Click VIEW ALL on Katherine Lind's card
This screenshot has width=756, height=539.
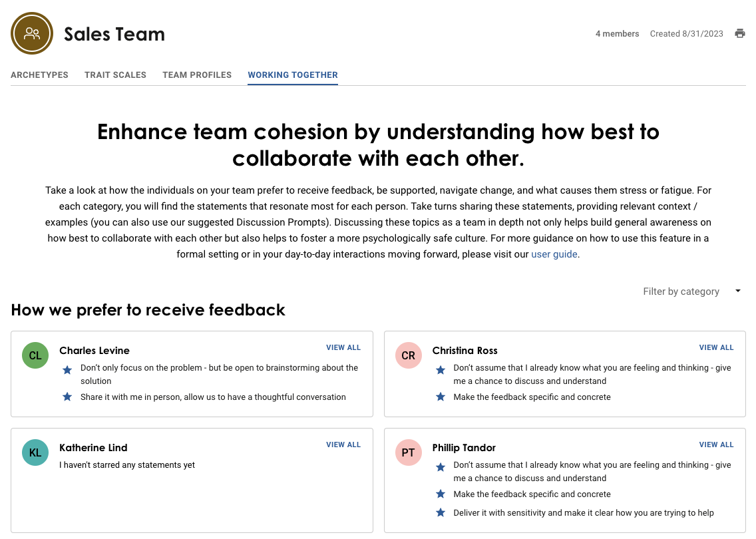pos(343,445)
